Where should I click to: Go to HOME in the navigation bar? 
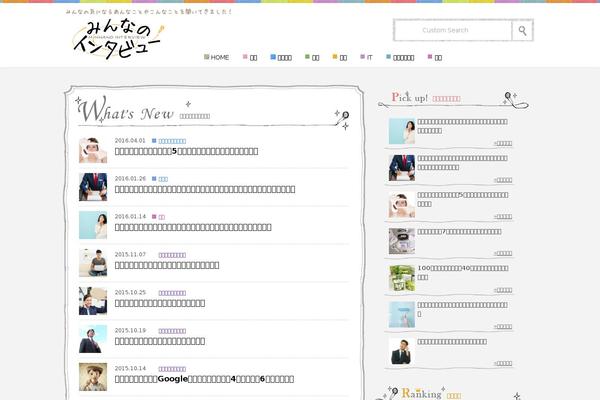(217, 57)
